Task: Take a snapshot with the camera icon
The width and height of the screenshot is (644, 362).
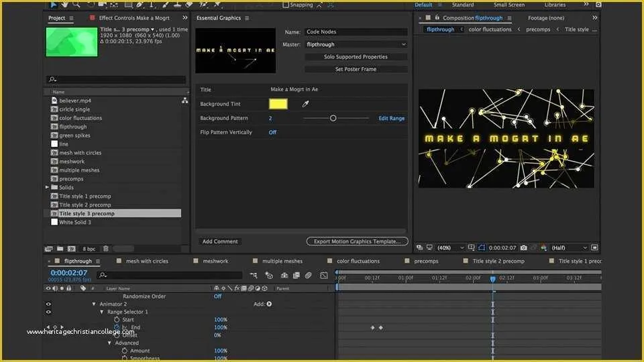Action: click(x=524, y=248)
